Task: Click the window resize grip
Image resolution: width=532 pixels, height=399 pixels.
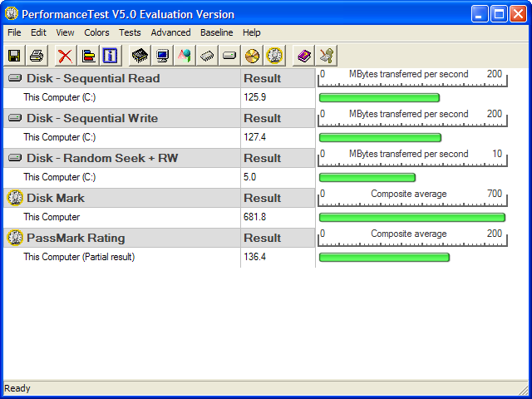Action: point(523,391)
